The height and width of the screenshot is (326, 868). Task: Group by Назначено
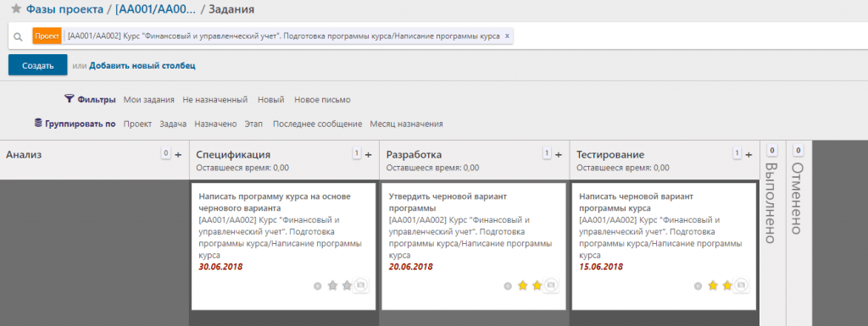click(x=215, y=124)
